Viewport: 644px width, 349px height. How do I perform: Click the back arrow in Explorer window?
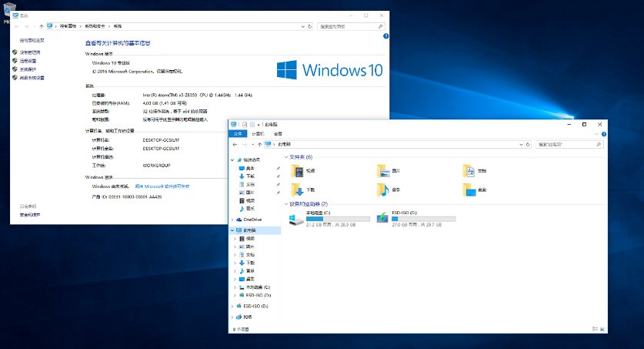point(235,144)
